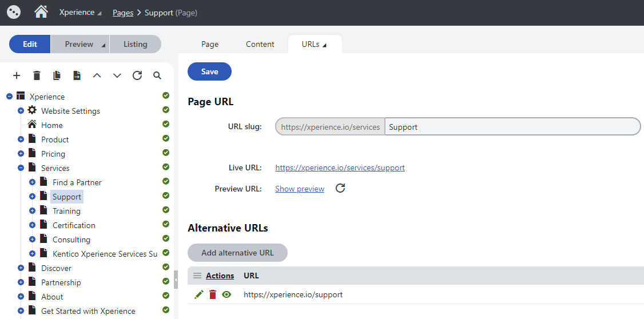Open the Xperience site selector dropdown
The height and width of the screenshot is (319, 644).
pyautogui.click(x=80, y=13)
